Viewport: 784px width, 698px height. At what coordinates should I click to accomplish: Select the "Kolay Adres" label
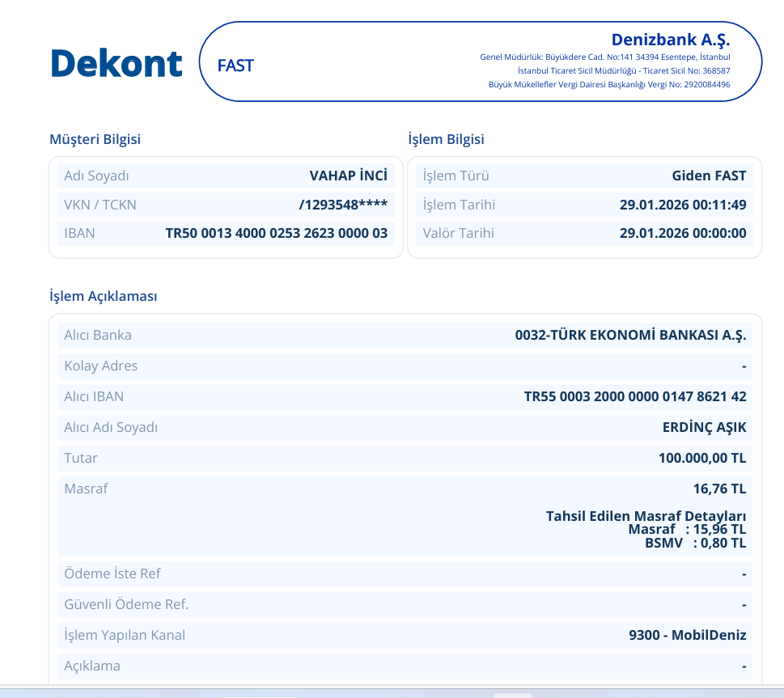[101, 366]
